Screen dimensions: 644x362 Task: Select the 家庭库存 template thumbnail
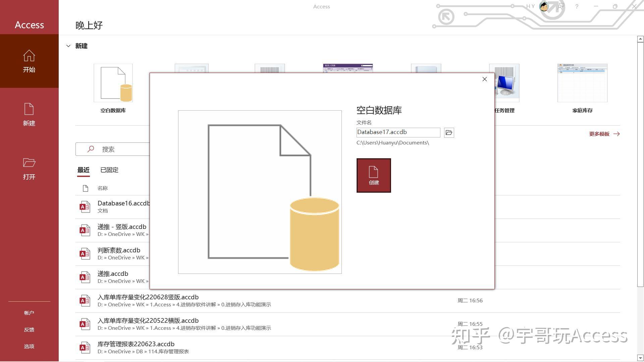pos(582,83)
